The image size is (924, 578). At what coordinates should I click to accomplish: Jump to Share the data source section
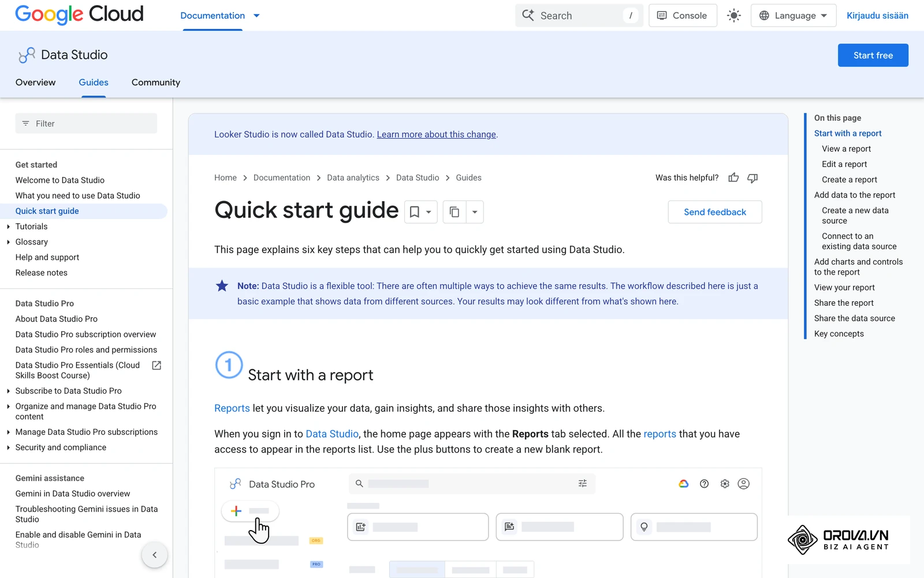coord(854,318)
